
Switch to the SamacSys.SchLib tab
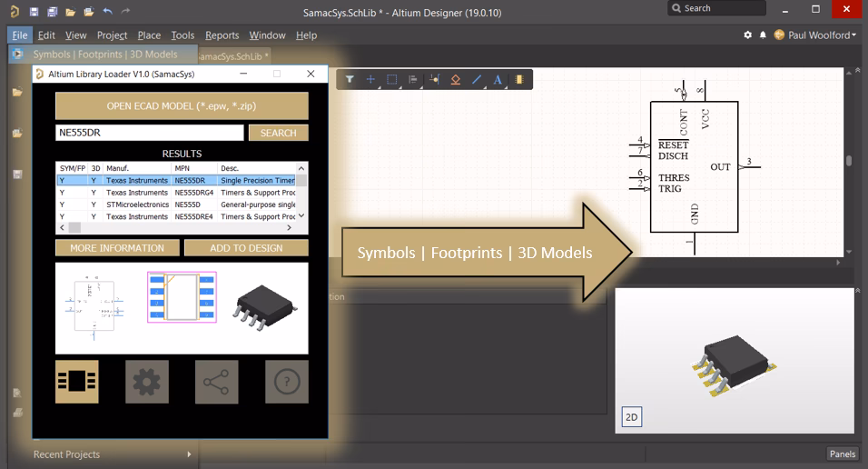233,56
